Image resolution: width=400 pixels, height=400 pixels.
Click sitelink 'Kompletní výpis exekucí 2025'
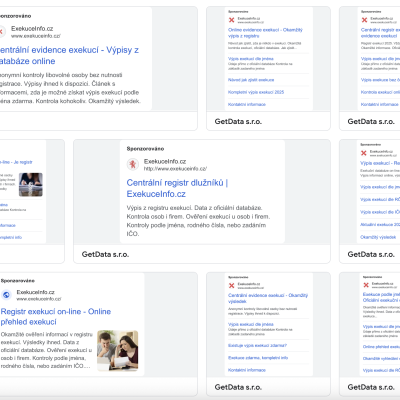(256, 92)
